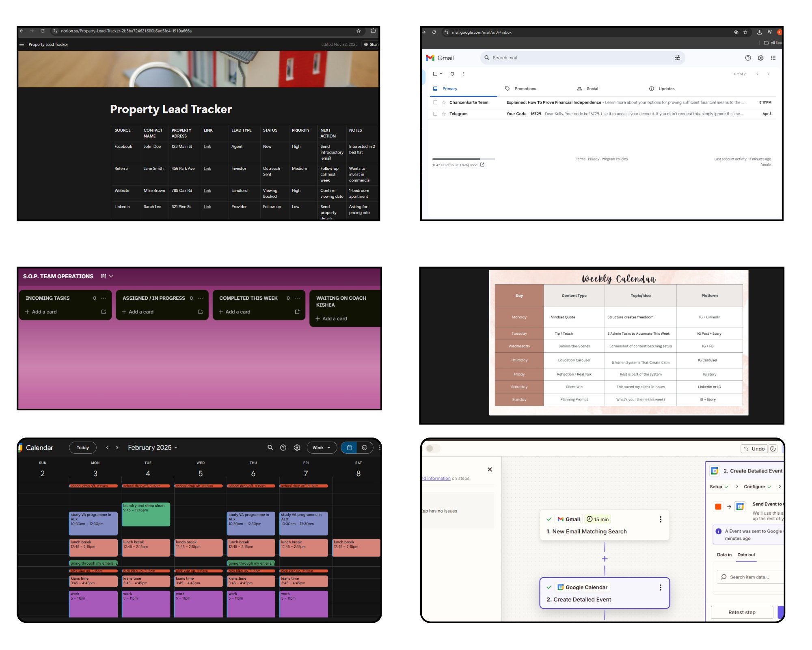Open Notion sidebar hamburger menu
Screen dimensions: 812x650
[x=22, y=45]
